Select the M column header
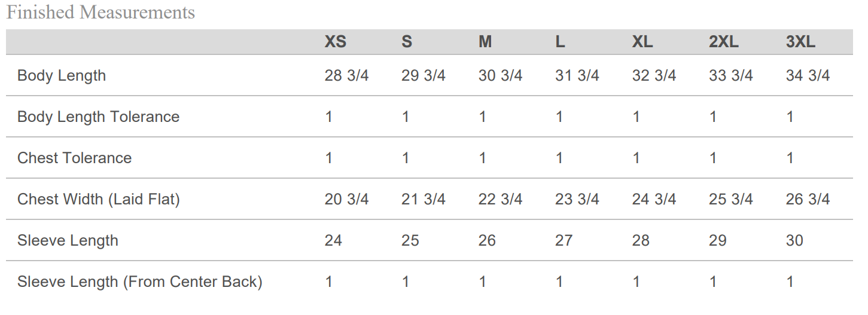 [485, 42]
